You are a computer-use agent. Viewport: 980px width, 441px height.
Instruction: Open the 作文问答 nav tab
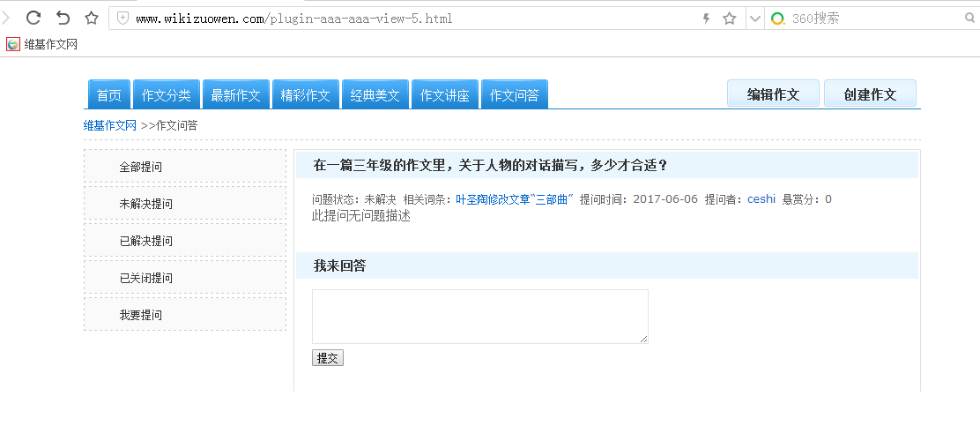point(515,94)
